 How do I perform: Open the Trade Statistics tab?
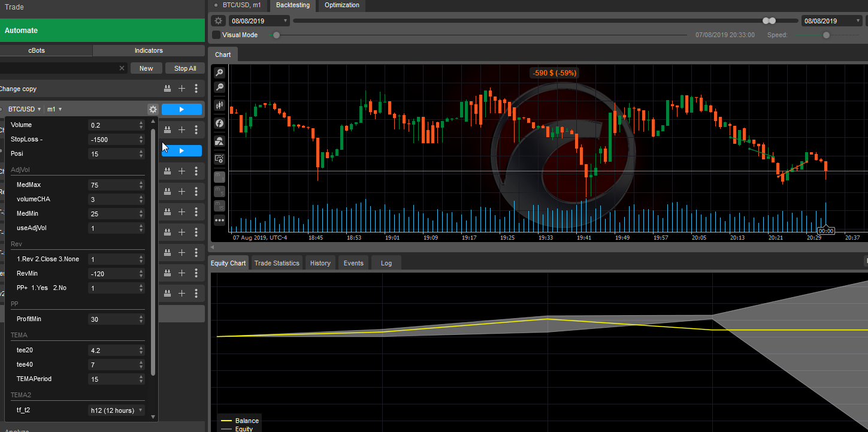(x=277, y=263)
